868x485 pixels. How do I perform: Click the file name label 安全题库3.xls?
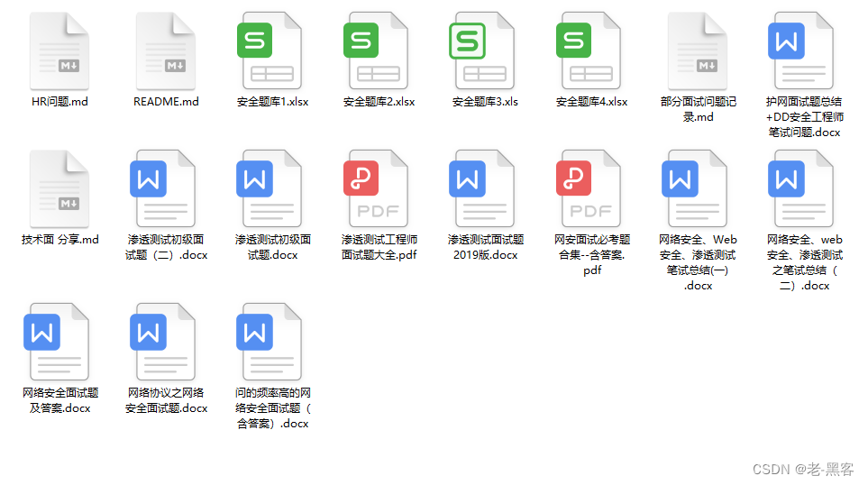click(x=485, y=102)
